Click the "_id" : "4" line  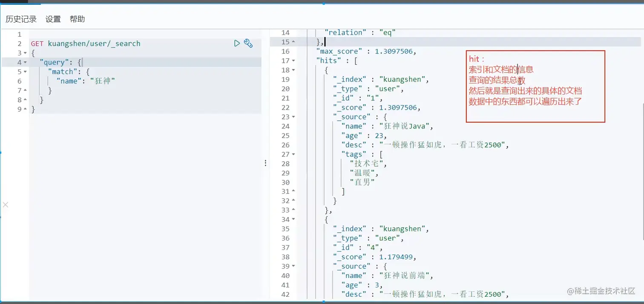click(357, 248)
